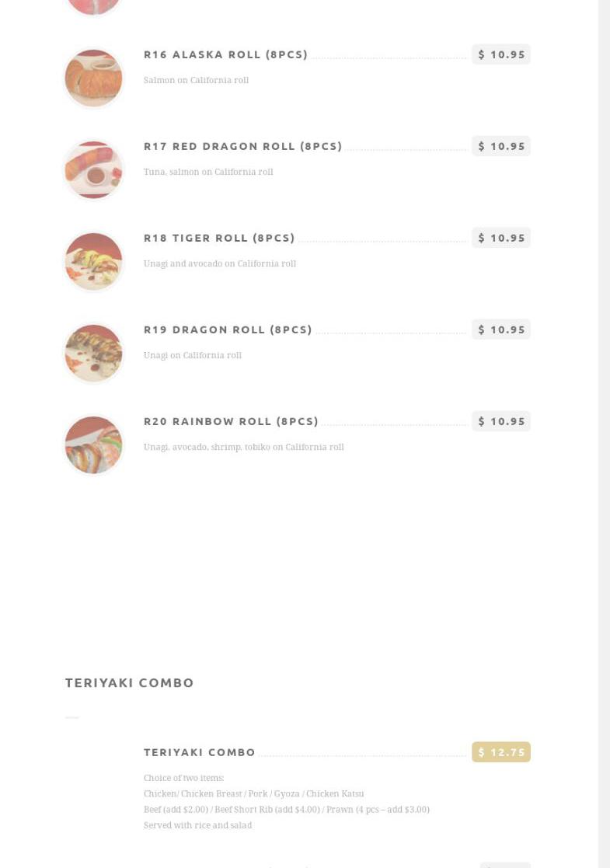The width and height of the screenshot is (610, 868).
Task: Open the R18 Tiger Roll (8pcs) title
Action: (219, 238)
